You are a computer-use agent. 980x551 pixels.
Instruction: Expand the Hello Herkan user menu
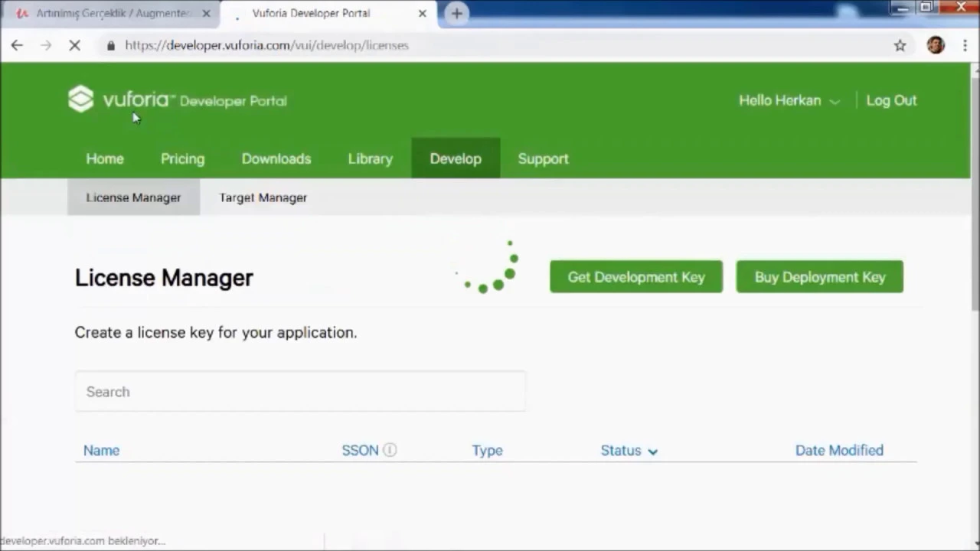[x=789, y=100]
